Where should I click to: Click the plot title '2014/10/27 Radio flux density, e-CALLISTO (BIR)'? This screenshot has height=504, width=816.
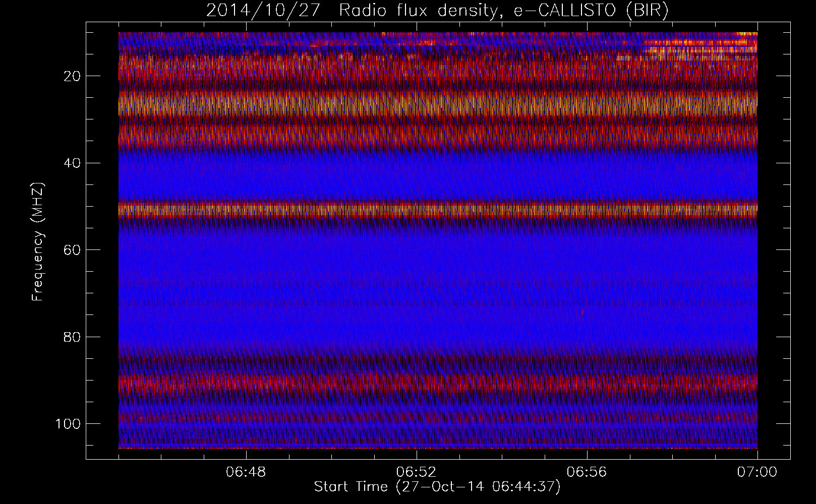[x=437, y=11]
